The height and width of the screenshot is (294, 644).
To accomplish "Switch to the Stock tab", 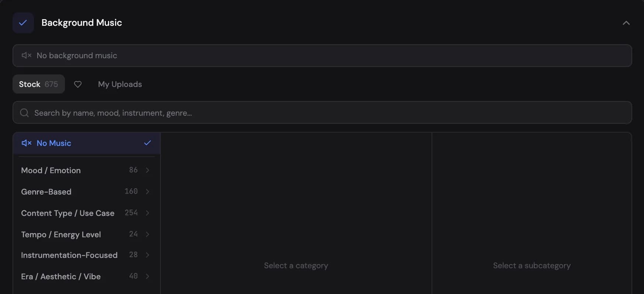I will click(x=39, y=84).
